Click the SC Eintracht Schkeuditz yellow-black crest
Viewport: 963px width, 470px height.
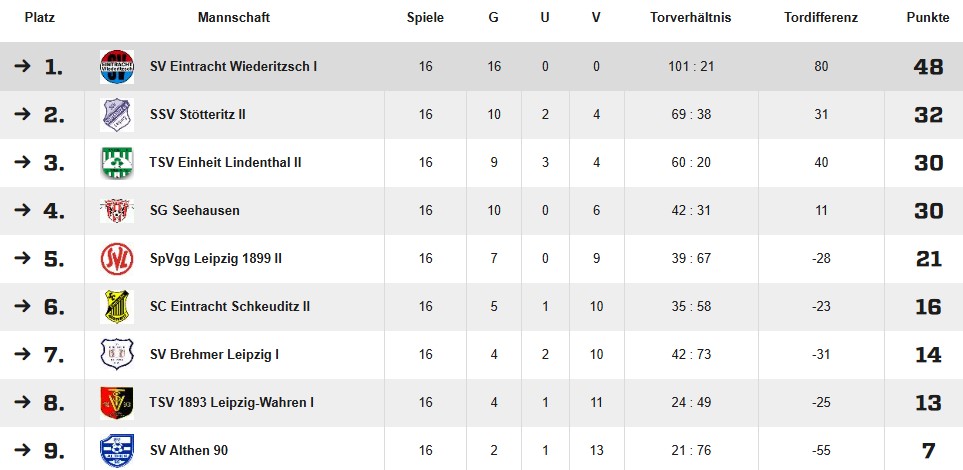coord(117,307)
